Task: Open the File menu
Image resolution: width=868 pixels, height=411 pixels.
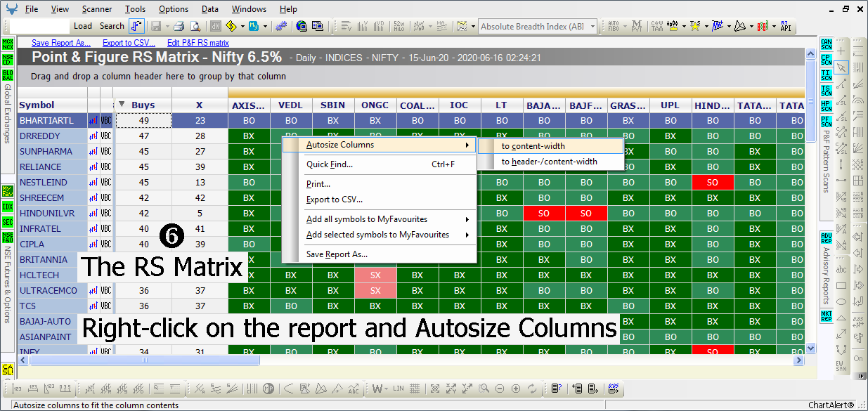Action: click(32, 9)
